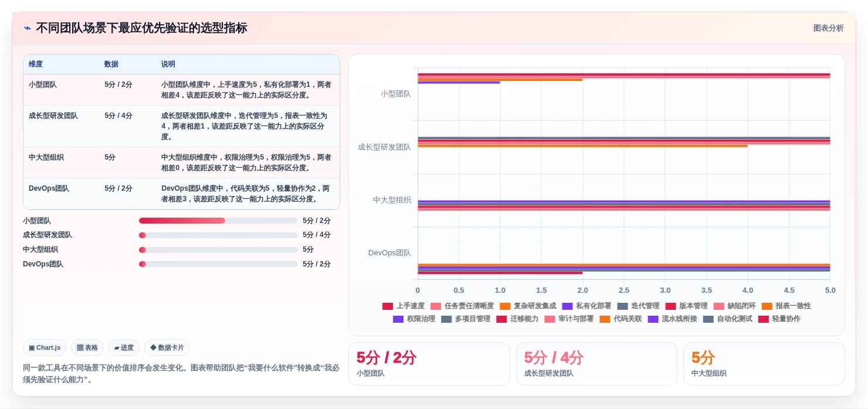The image size is (868, 409).
Task: Click the 小型团队 5分 / 2分 data card
Action: 429,364
